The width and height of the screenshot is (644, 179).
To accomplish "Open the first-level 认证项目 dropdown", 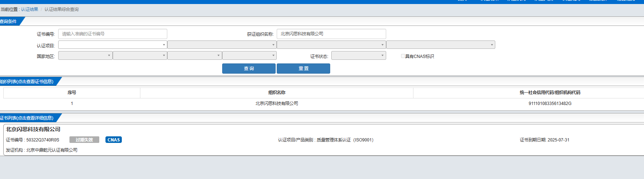I will 113,45.
